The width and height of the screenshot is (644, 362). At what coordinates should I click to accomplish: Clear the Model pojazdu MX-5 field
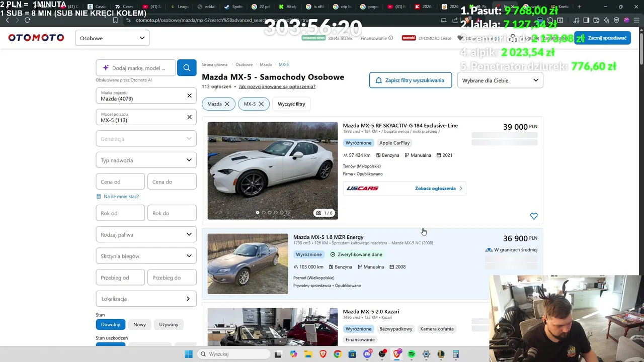point(189,117)
